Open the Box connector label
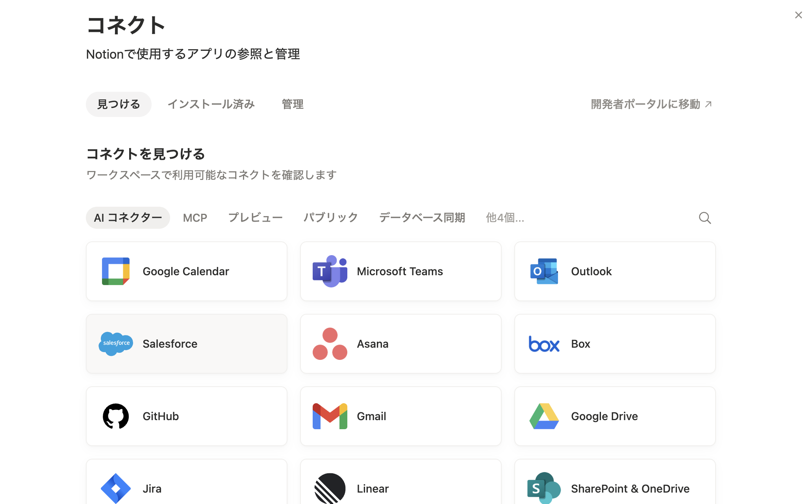Screen dimensions: 812x504 tap(581, 344)
